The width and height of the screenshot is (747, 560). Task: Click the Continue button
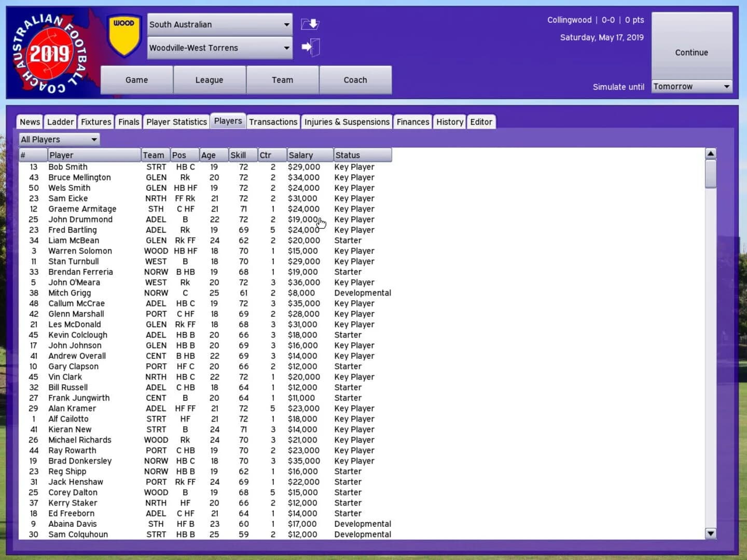point(691,52)
